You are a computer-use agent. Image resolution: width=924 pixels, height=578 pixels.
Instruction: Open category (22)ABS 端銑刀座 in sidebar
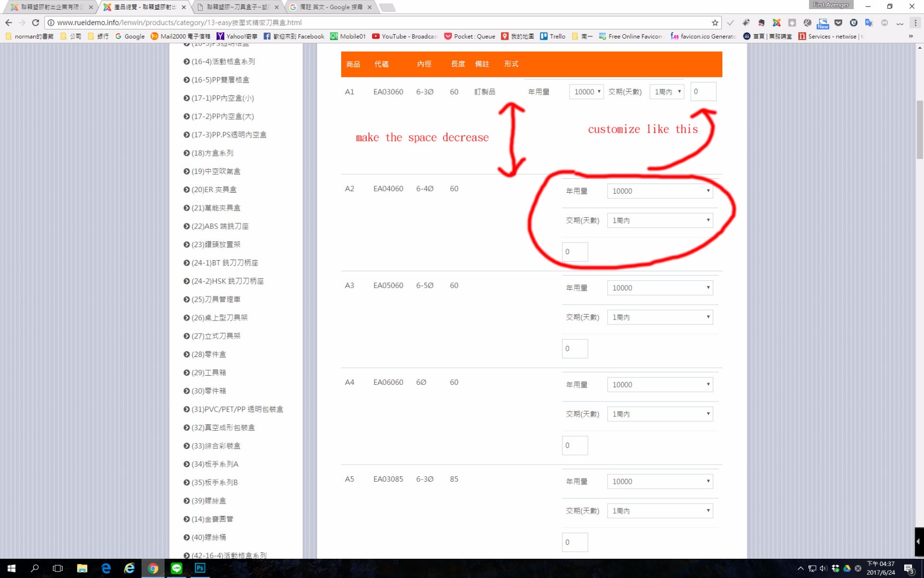220,226
